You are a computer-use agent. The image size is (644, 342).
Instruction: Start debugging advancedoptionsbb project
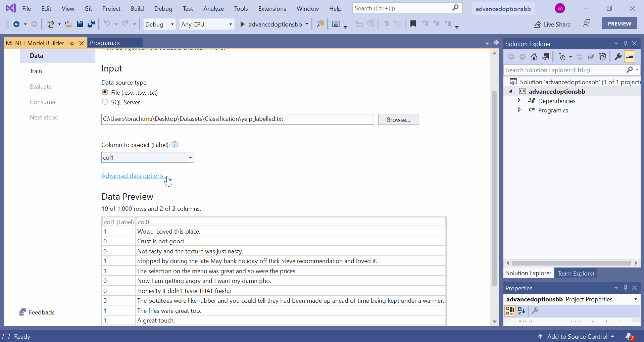tap(242, 24)
